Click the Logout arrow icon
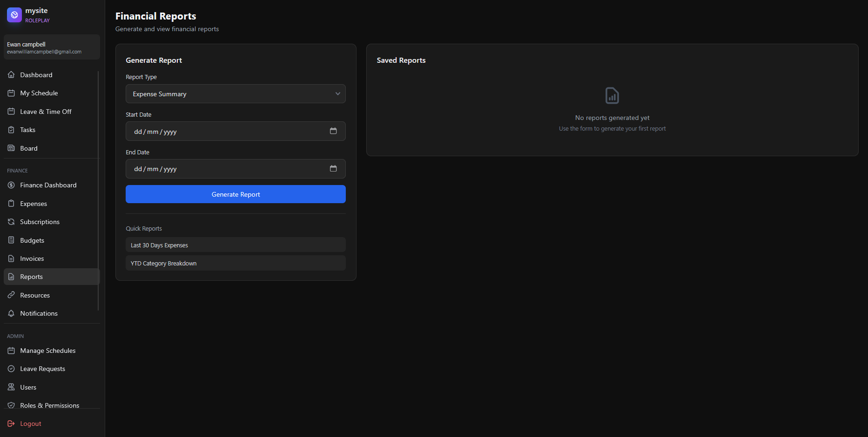This screenshot has height=437, width=868. pos(11,424)
